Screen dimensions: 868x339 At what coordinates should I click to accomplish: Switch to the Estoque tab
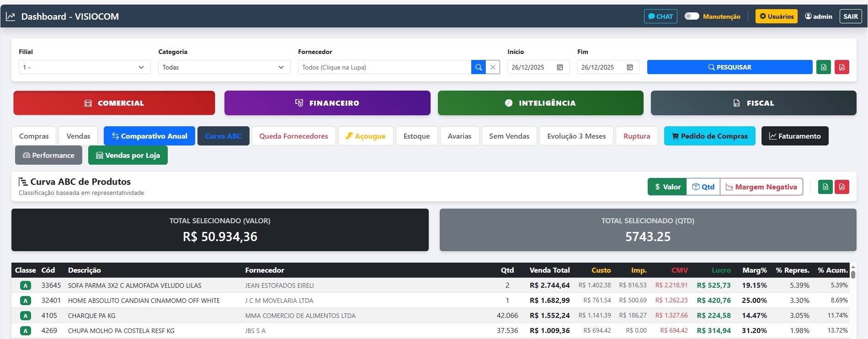[416, 136]
